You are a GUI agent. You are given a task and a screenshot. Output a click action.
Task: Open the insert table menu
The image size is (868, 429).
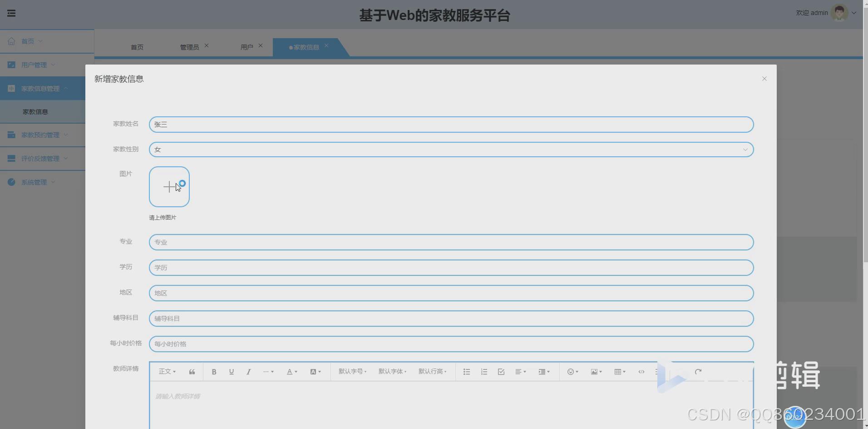click(x=620, y=372)
